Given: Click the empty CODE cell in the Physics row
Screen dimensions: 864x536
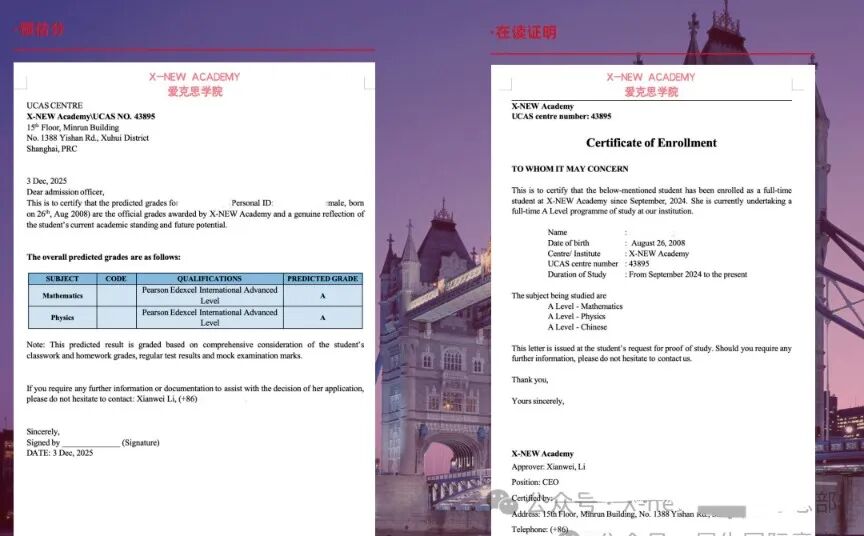Looking at the screenshot, I should pos(116,318).
